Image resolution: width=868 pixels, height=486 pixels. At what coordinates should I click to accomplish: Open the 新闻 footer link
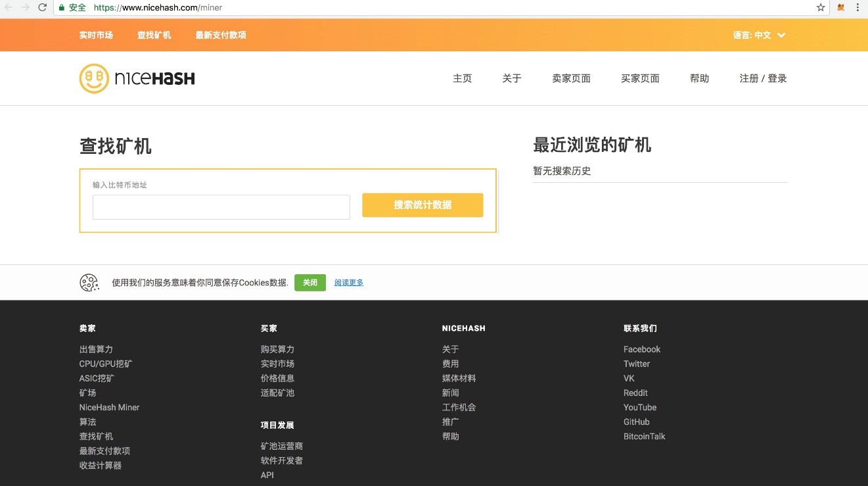451,393
